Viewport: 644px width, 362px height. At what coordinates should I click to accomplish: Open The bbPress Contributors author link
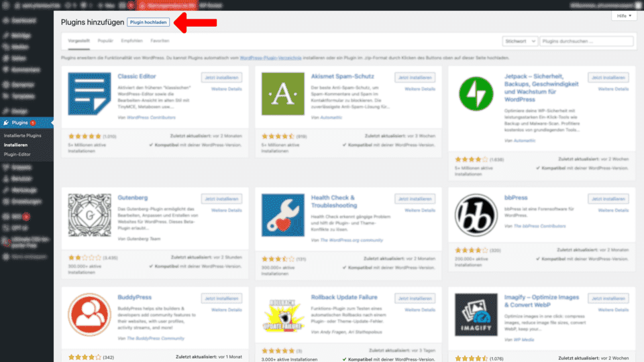click(539, 226)
